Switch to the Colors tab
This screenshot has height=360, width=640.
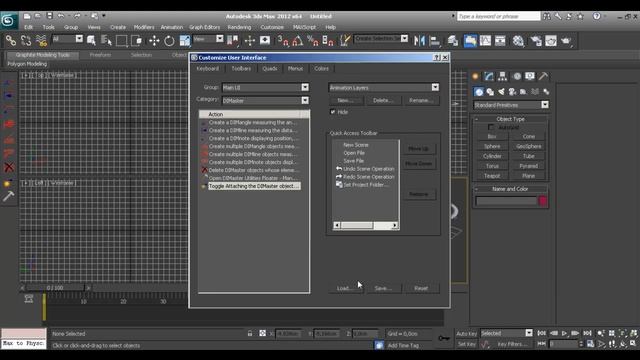click(x=321, y=69)
